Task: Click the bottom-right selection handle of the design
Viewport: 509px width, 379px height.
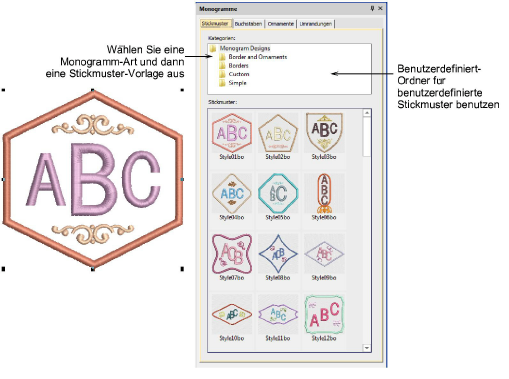Action: point(182,269)
